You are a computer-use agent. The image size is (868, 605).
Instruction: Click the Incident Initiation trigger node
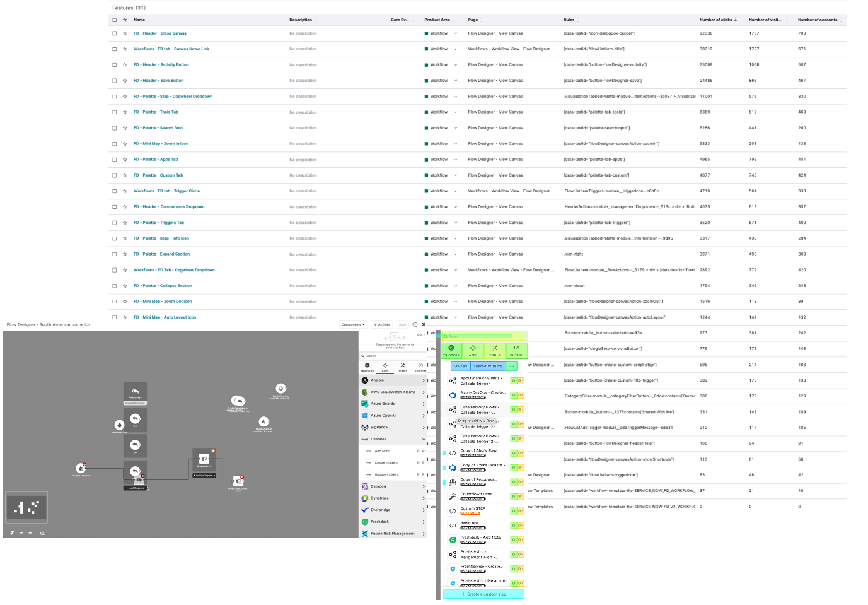click(81, 468)
